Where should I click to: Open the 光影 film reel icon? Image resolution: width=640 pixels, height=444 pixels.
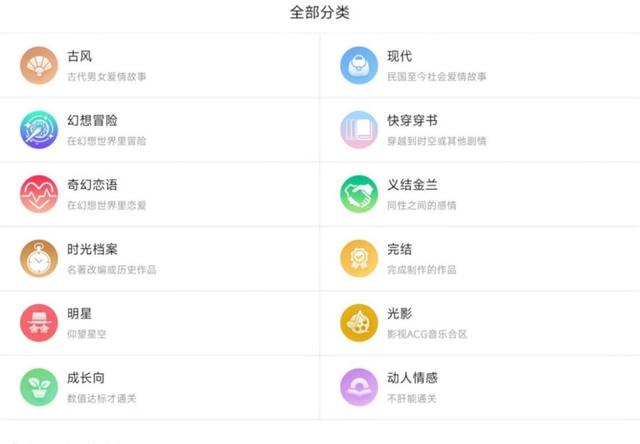click(359, 322)
